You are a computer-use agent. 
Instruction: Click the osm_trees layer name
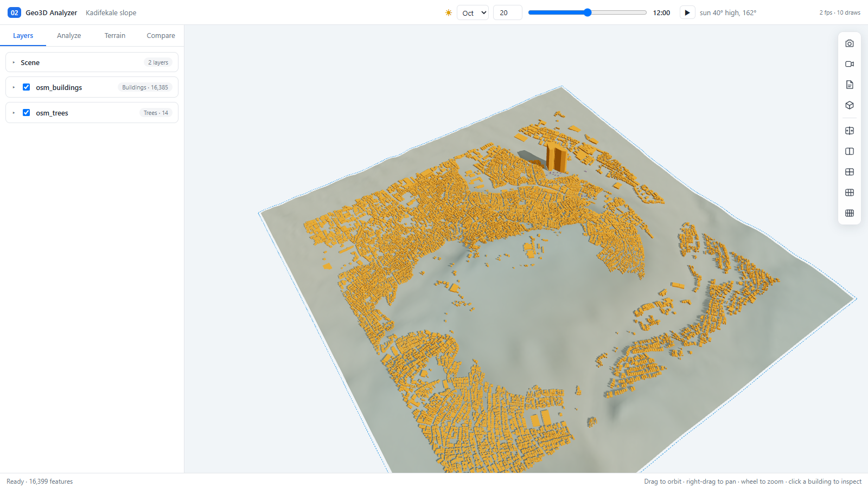(x=52, y=113)
